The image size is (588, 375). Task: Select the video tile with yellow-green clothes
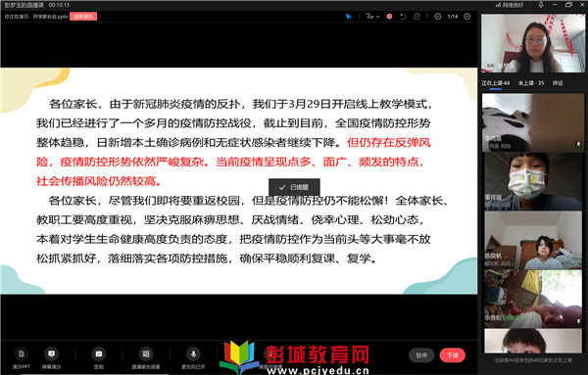point(533,299)
